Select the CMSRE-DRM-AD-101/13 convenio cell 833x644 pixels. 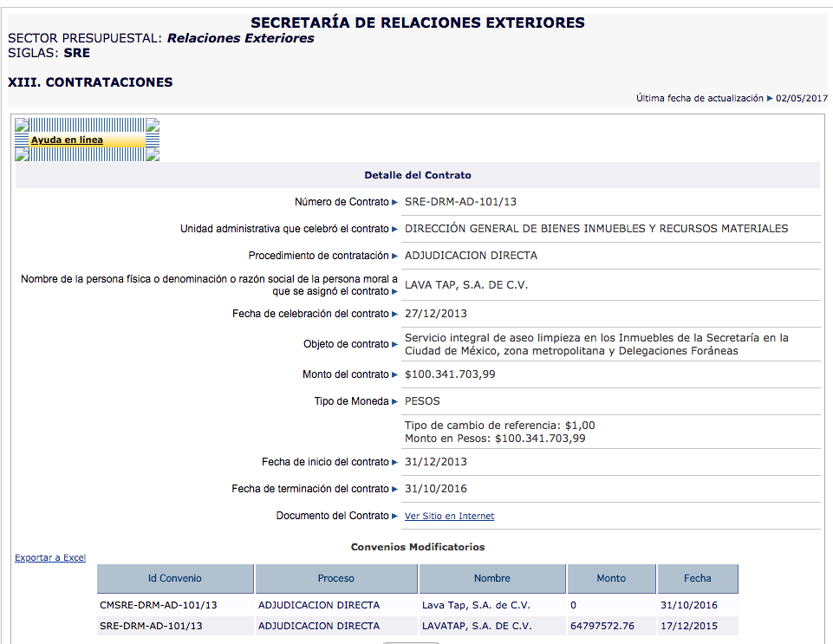click(x=159, y=605)
